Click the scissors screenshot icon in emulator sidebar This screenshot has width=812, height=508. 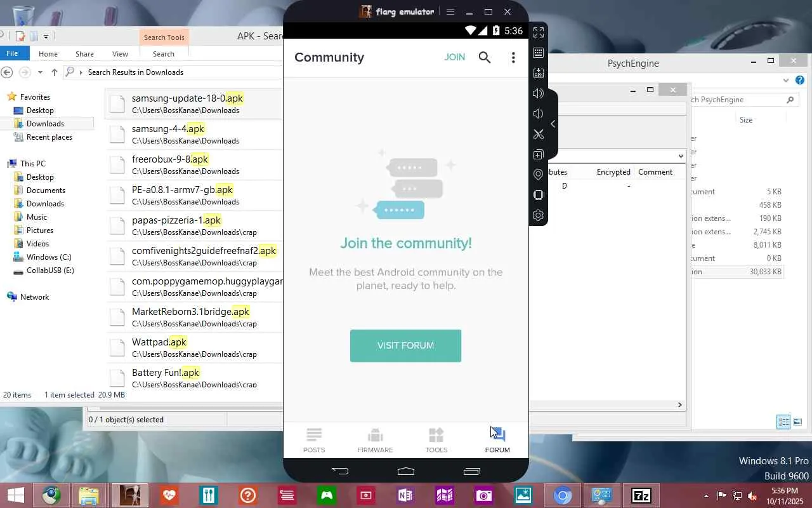(x=539, y=134)
